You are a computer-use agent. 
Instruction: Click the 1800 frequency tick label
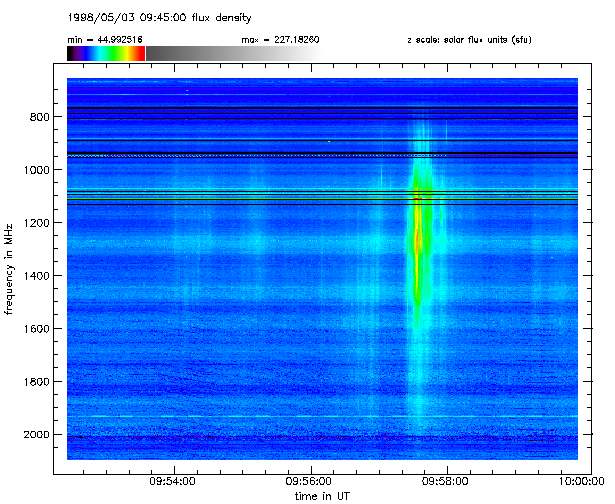(36, 382)
